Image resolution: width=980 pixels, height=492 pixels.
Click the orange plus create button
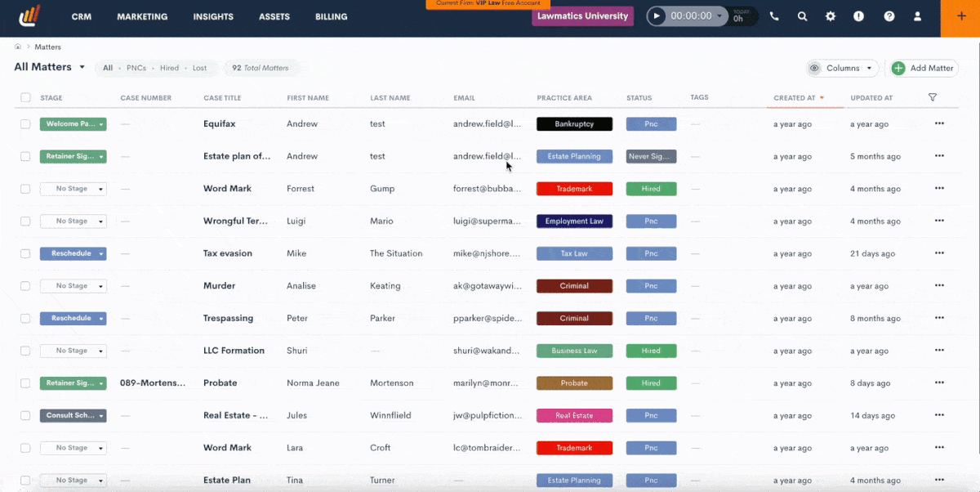(960, 16)
